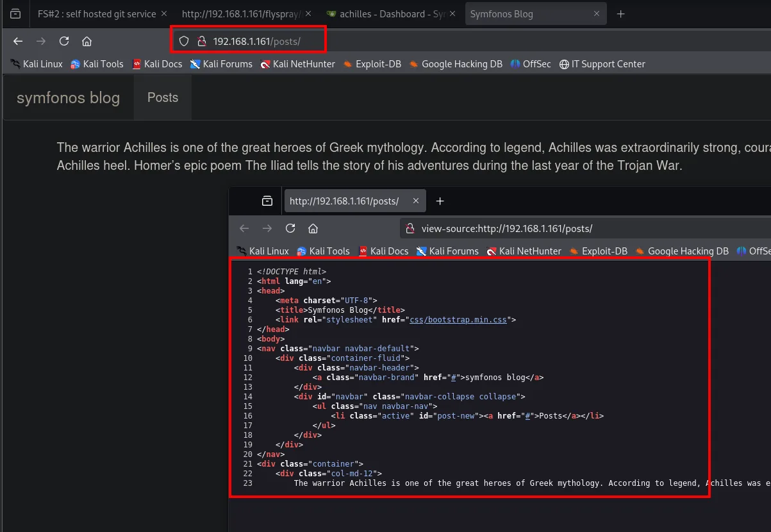Close the FS#2 self hosted git tab
771x532 pixels.
[163, 14]
